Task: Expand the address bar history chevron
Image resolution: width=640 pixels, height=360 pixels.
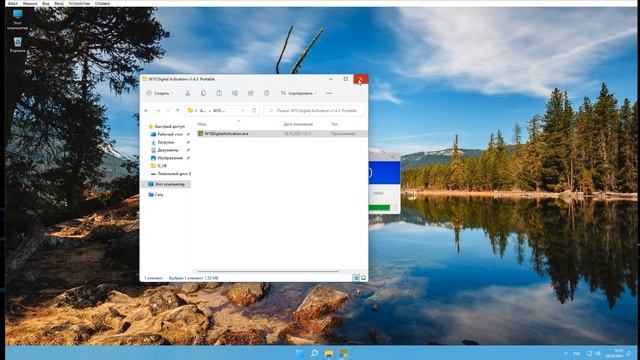Action: click(x=243, y=111)
